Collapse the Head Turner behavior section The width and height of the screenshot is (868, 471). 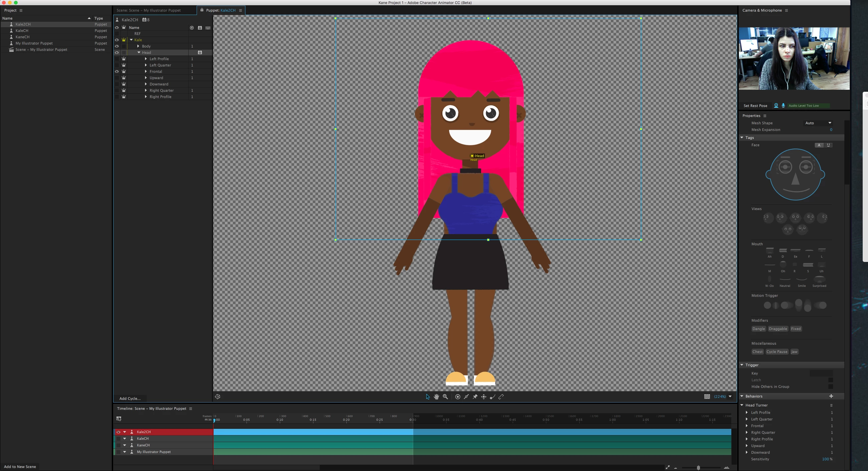point(742,405)
